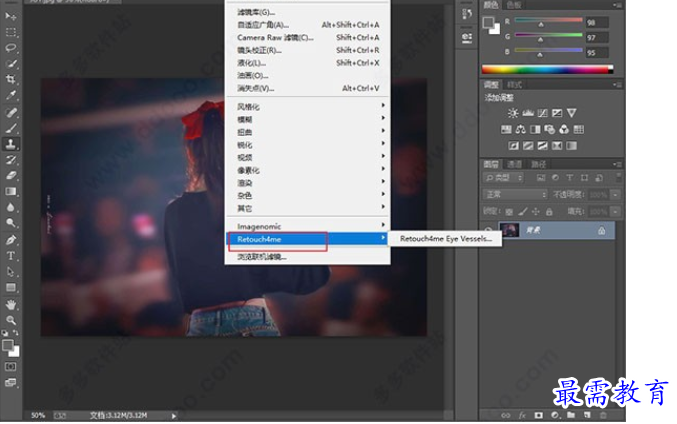Add a Levels adjustment
This screenshot has height=424, width=677.
coord(528,113)
